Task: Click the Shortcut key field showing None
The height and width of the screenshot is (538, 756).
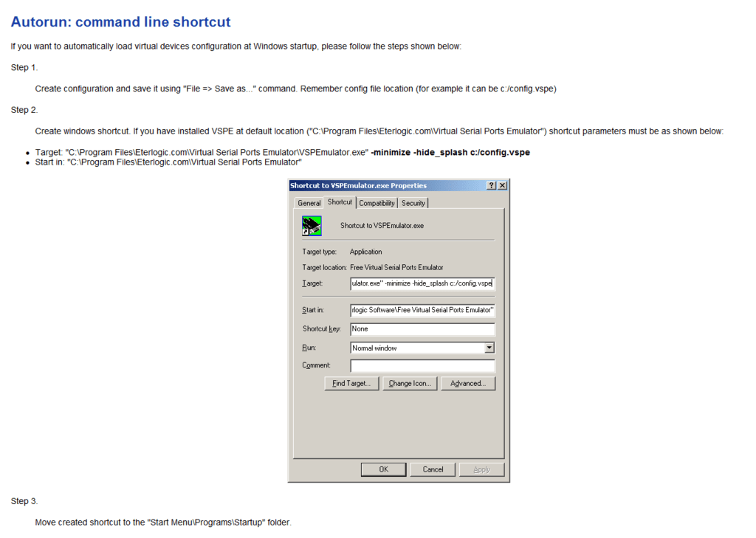Action: click(x=422, y=328)
